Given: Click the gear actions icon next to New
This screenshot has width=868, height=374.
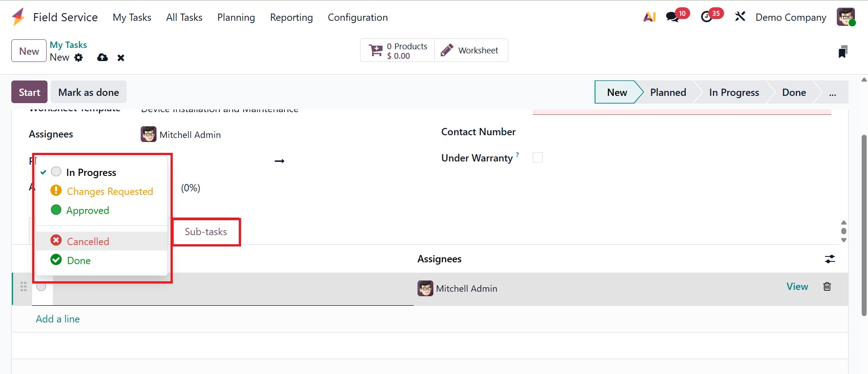Looking at the screenshot, I should (79, 57).
